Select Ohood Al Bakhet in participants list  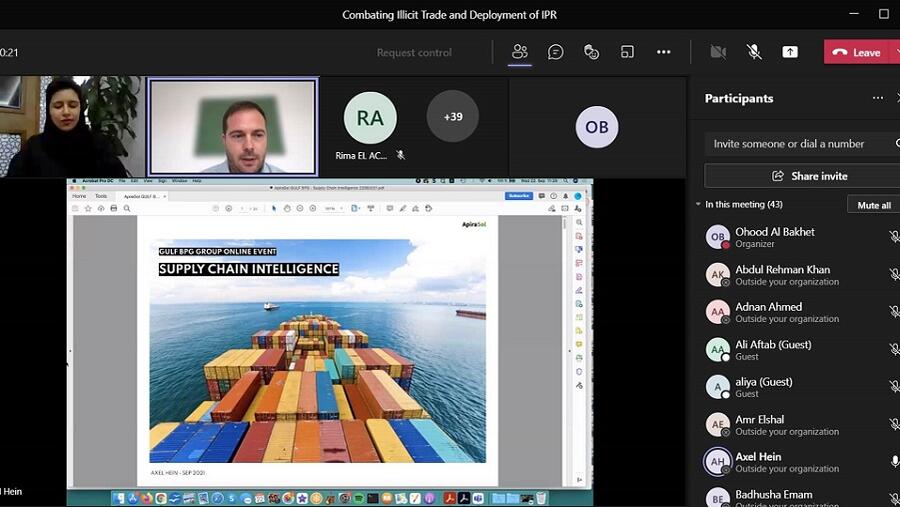point(775,237)
